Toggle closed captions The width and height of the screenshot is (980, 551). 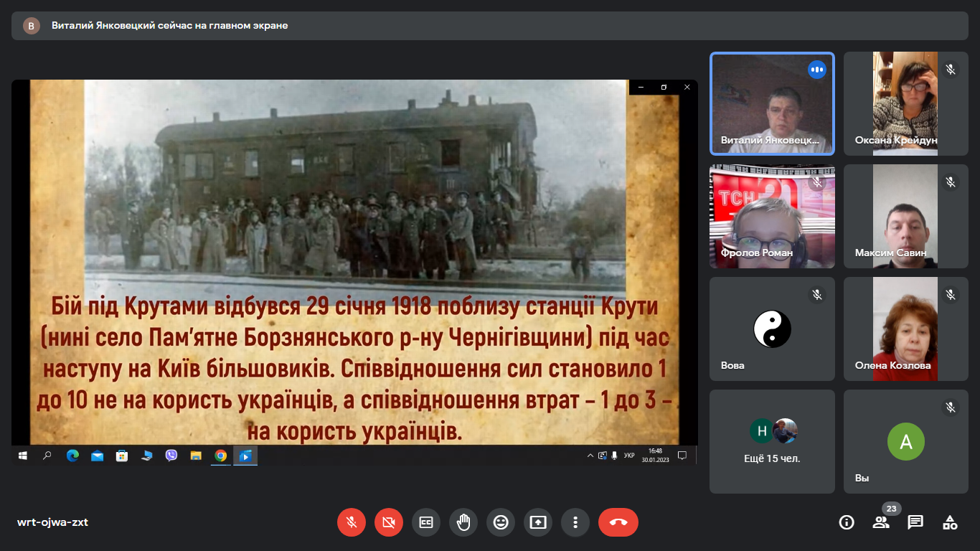426,522
